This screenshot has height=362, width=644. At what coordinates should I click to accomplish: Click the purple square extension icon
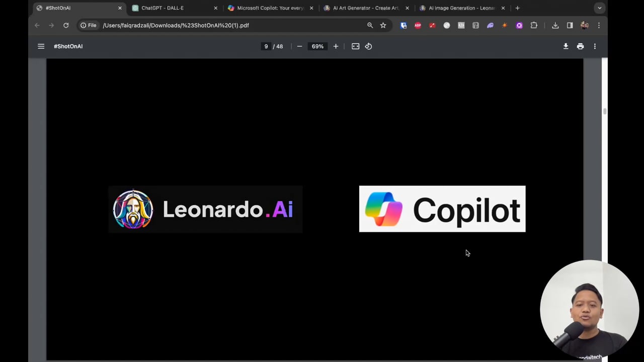click(519, 25)
